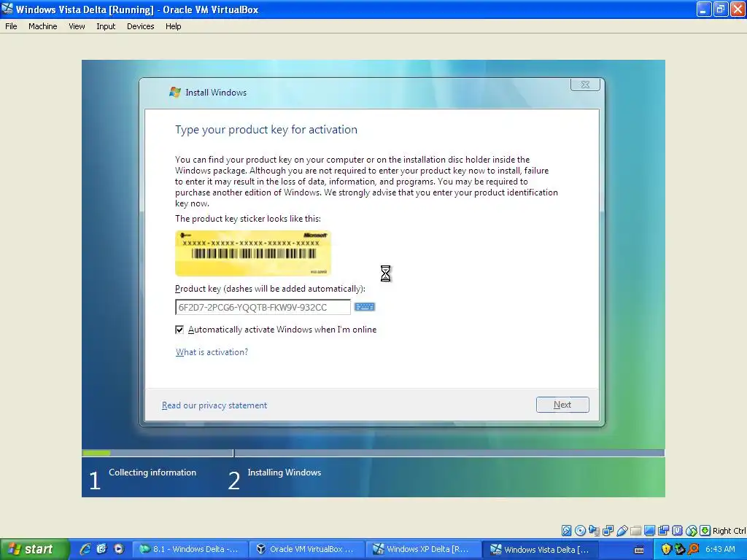747x560 pixels.
Task: Click the network adapter status icon
Action: (608, 531)
